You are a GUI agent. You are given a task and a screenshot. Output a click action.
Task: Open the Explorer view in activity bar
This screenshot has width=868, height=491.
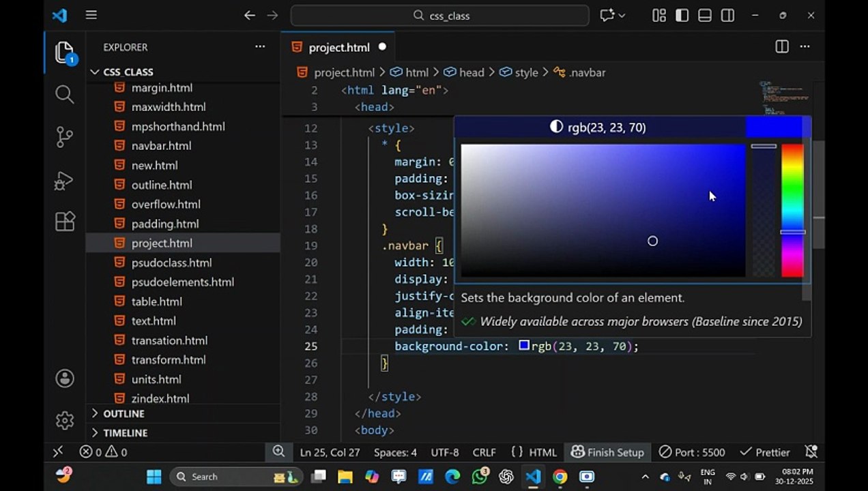[65, 53]
